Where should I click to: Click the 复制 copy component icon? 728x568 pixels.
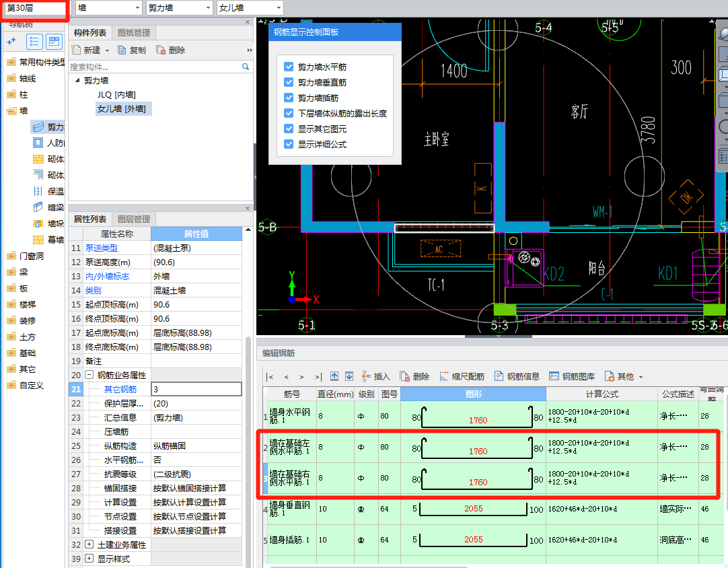[x=122, y=50]
